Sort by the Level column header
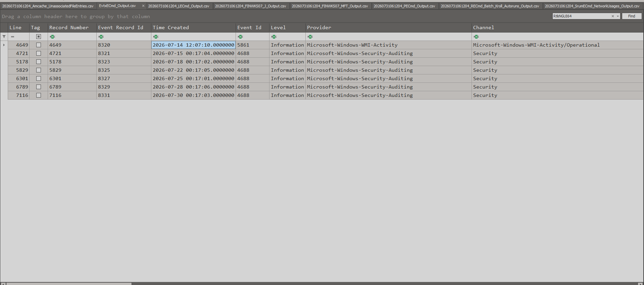Screen dimensions: 644x285 point(287,27)
